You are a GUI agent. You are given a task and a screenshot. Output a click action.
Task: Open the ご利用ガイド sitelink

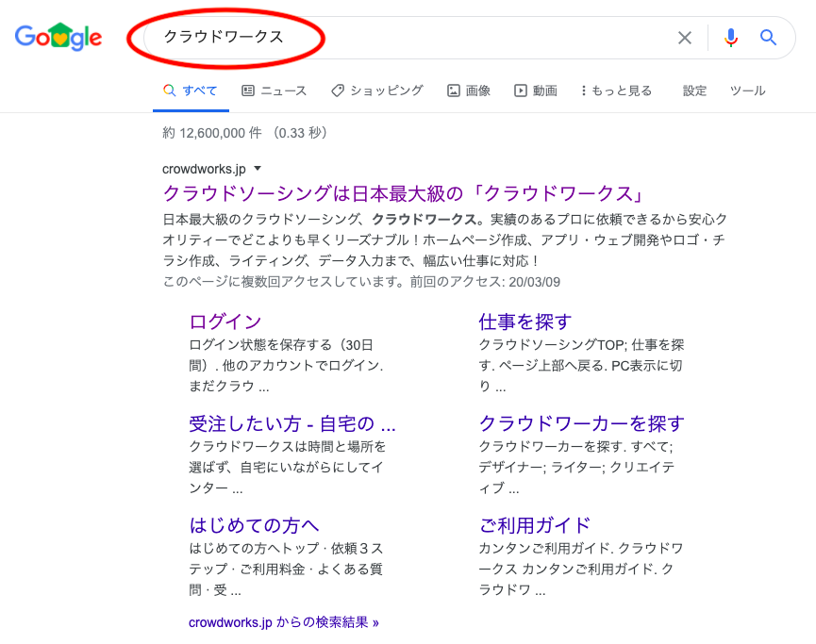click(535, 525)
